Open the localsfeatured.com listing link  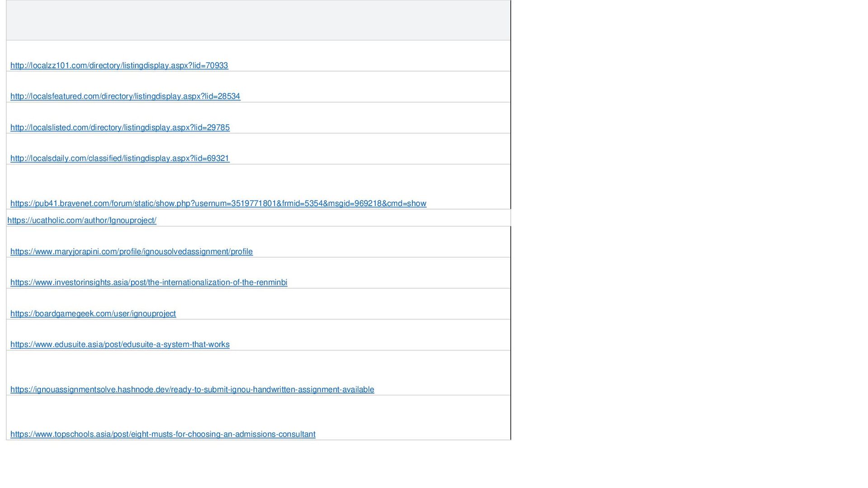(x=125, y=96)
